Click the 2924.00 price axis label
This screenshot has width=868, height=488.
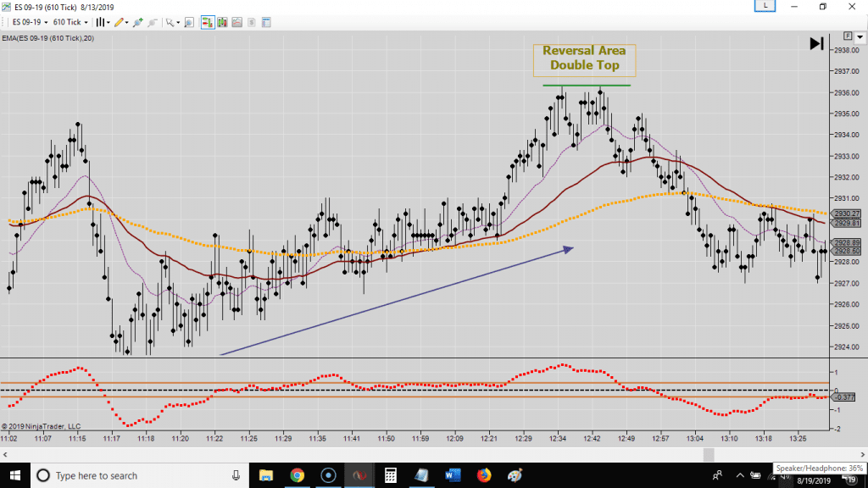click(847, 347)
